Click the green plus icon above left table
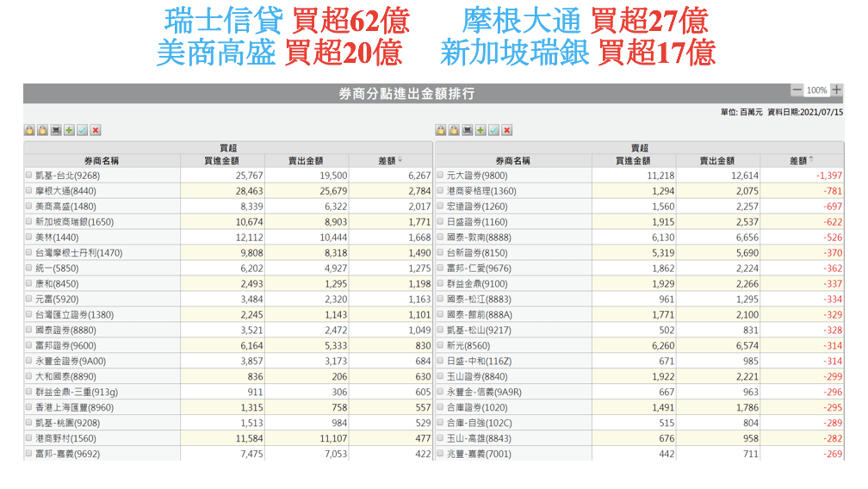Screen dimensions: 868x489 (x=69, y=130)
